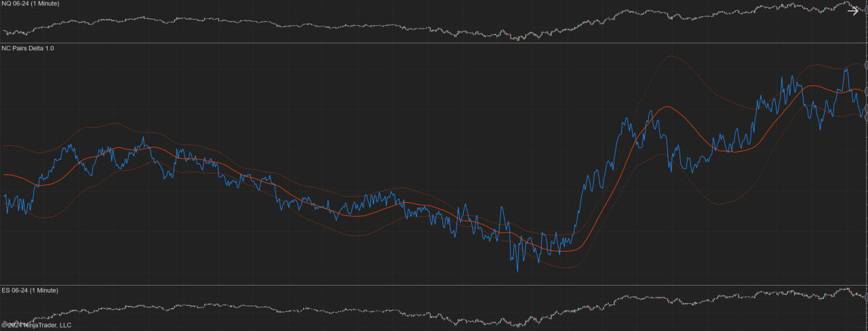Click the white right-arrow scroll icon
The height and width of the screenshot is (331, 868).
853,10
